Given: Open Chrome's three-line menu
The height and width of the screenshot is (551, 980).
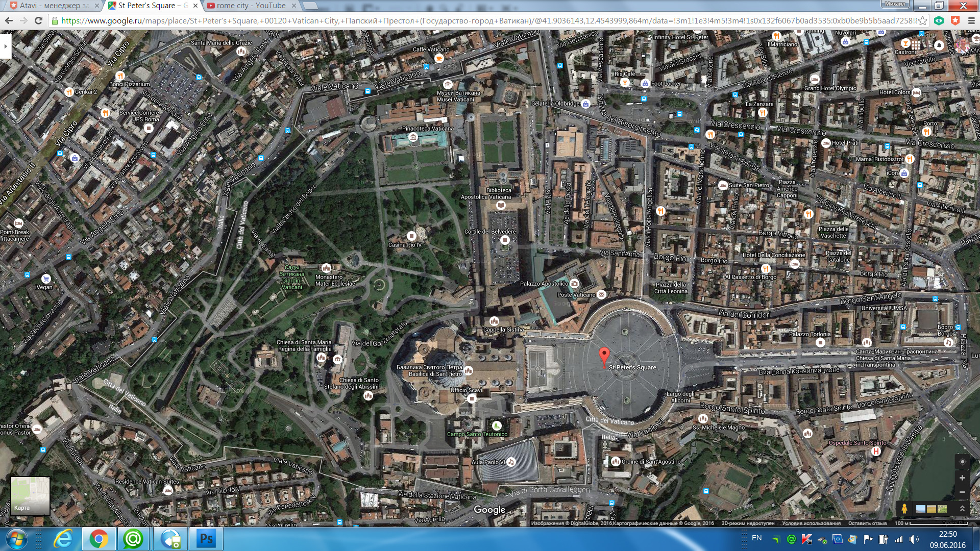Looking at the screenshot, I should click(971, 21).
